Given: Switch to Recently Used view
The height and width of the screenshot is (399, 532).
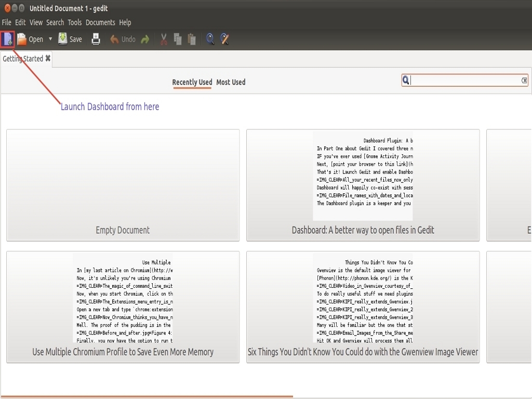Looking at the screenshot, I should (x=192, y=82).
